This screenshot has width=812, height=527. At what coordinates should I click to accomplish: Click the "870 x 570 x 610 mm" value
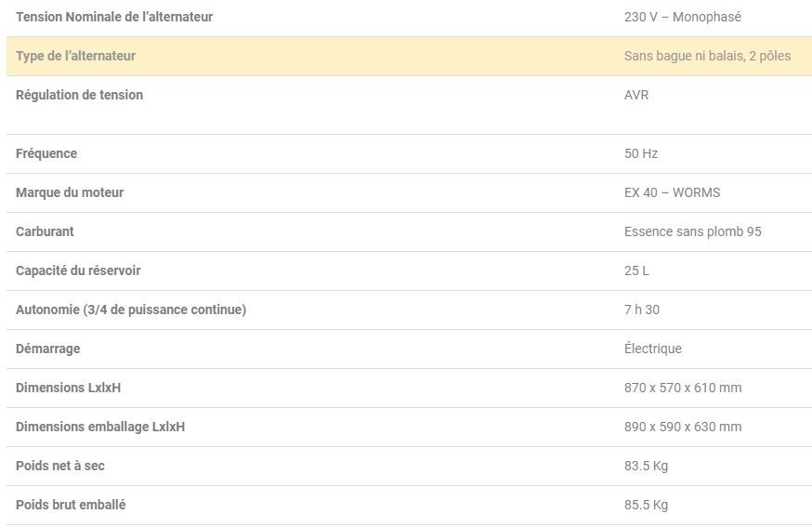(x=683, y=388)
